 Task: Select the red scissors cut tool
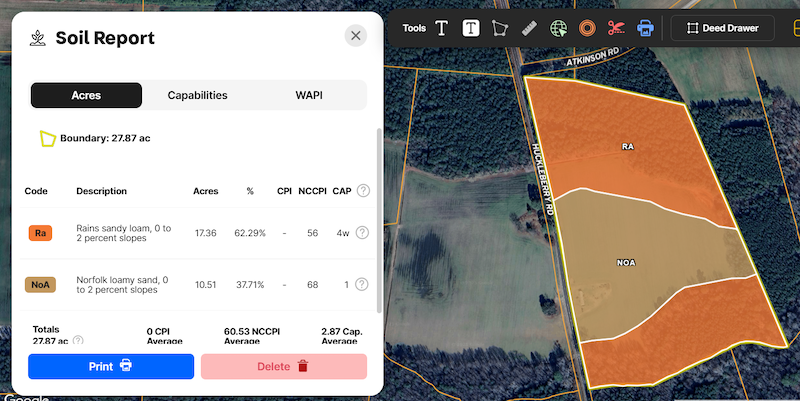click(x=616, y=28)
